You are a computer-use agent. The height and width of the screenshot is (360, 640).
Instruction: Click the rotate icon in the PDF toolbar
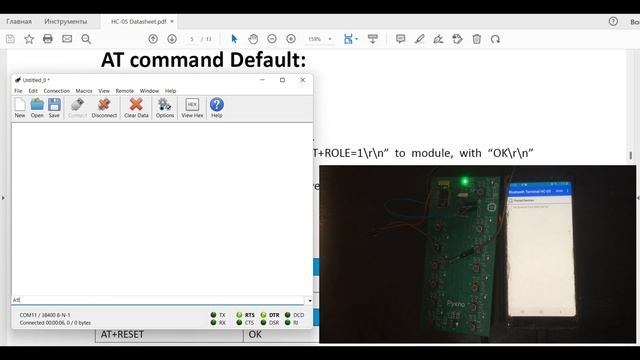pos(496,39)
